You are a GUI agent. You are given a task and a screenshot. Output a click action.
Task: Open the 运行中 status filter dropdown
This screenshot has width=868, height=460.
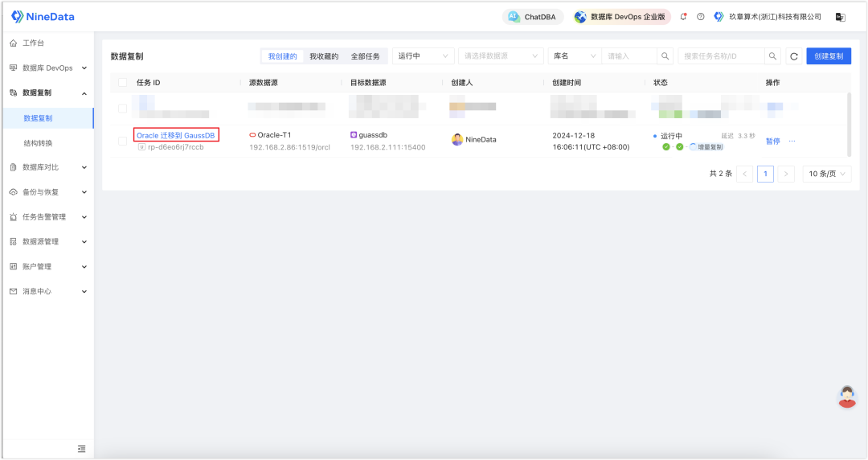click(424, 56)
